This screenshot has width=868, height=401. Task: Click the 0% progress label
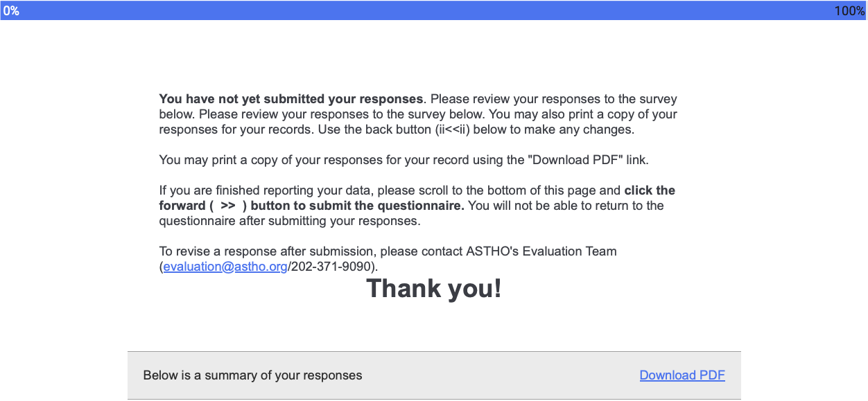point(11,11)
